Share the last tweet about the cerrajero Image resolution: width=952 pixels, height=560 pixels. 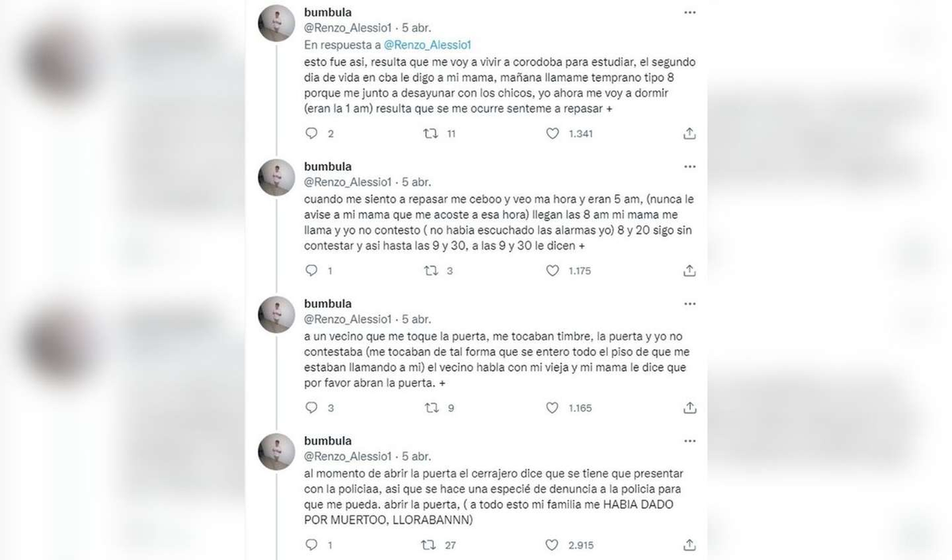(689, 544)
